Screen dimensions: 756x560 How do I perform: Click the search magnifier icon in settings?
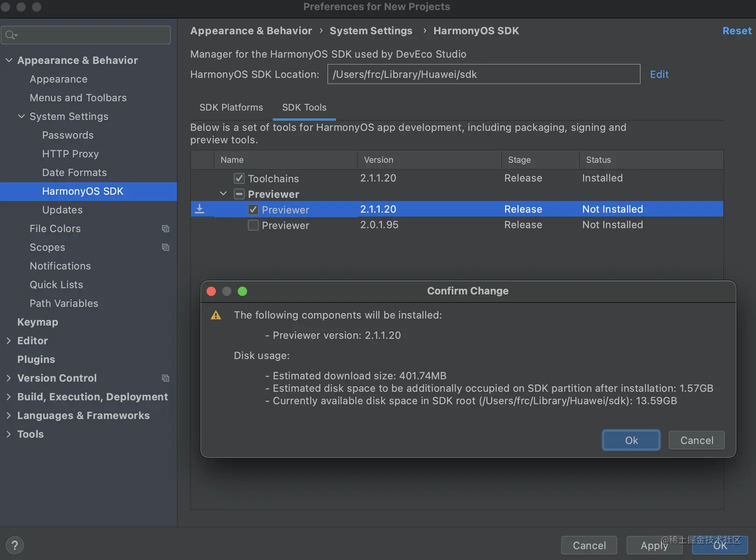(x=11, y=35)
